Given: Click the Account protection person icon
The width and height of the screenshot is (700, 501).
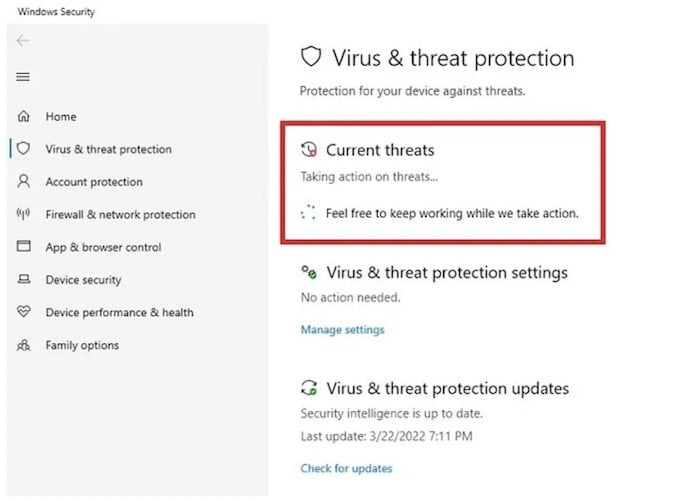Looking at the screenshot, I should pos(23,181).
